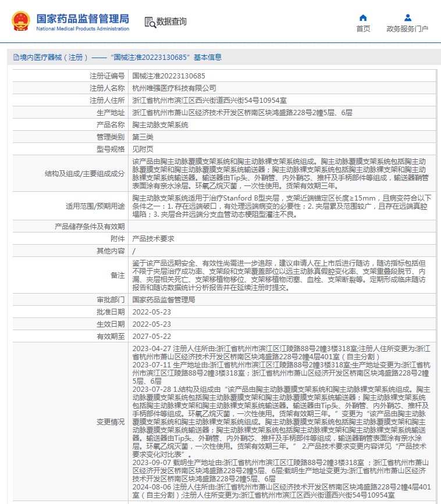Viewport: 441px width, 504px height.
Task: Select approving department 国家药品监督管理局 value
Action: coord(163,300)
